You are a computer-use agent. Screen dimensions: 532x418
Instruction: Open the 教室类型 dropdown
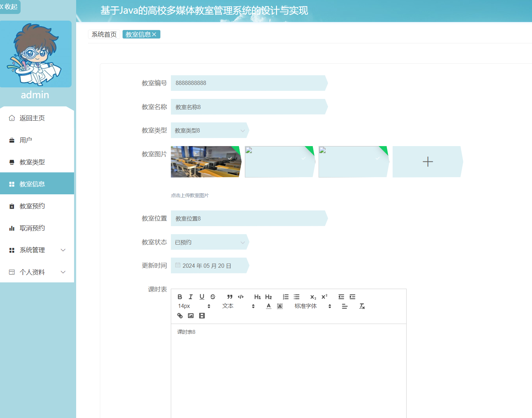[210, 130]
